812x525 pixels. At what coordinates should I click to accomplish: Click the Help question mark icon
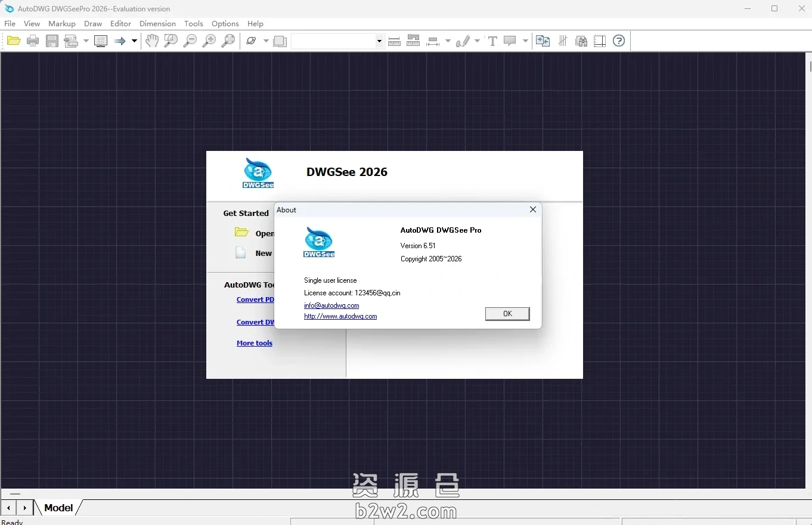(619, 41)
